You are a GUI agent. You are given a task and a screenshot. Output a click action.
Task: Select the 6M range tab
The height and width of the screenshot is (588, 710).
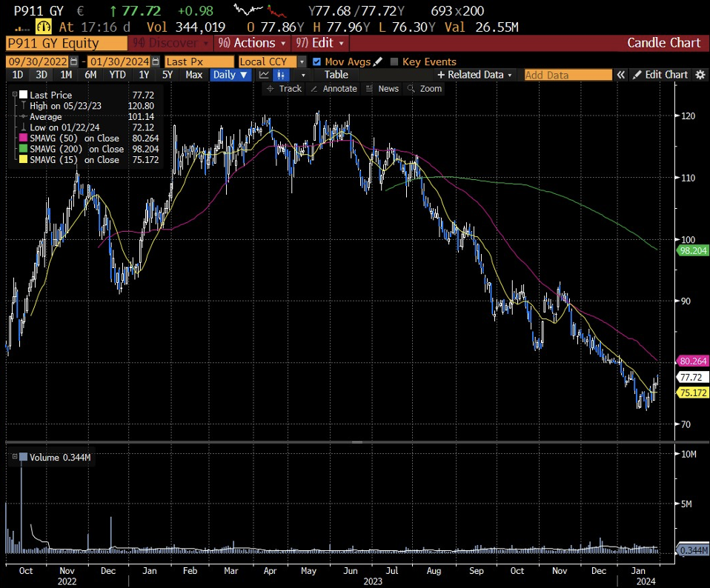[90, 75]
